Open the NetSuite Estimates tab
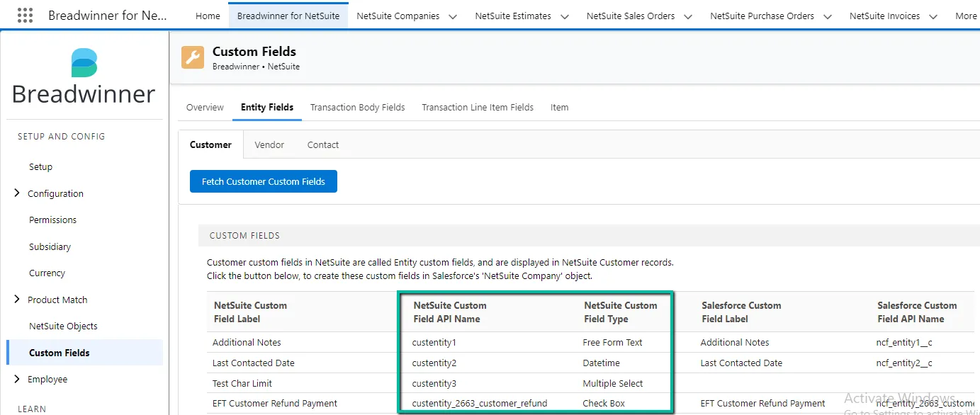 pyautogui.click(x=513, y=16)
